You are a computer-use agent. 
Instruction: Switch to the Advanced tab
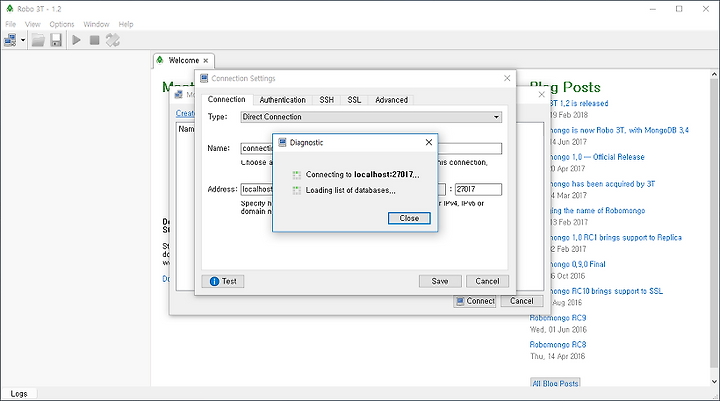(x=391, y=100)
